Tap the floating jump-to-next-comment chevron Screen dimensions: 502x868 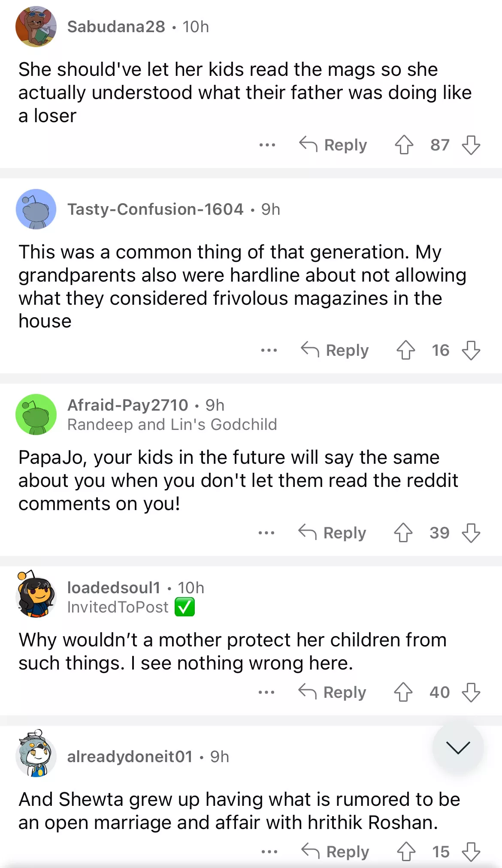click(458, 748)
